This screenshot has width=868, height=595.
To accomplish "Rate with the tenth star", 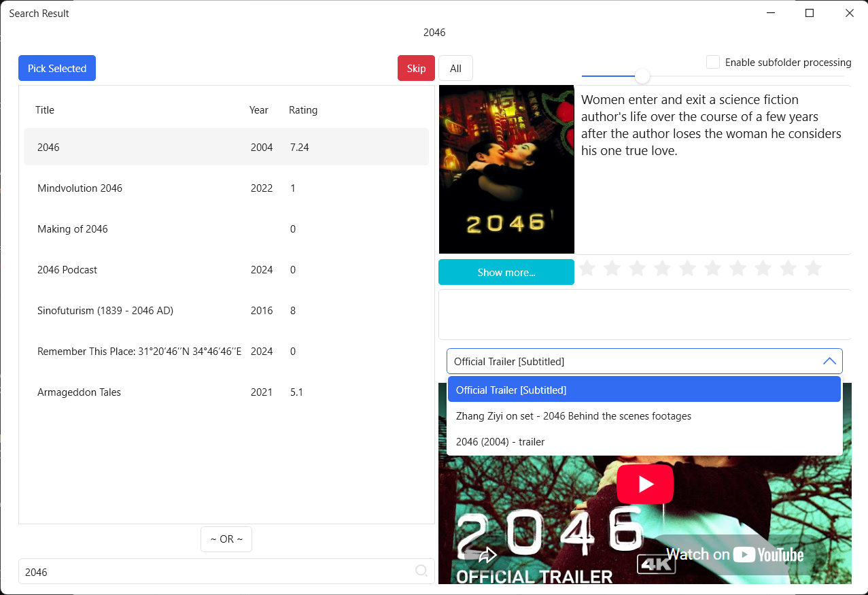I will pyautogui.click(x=813, y=269).
